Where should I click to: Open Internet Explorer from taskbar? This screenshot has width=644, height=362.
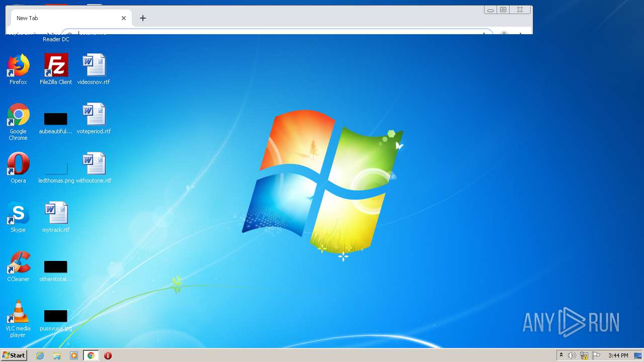[40, 355]
